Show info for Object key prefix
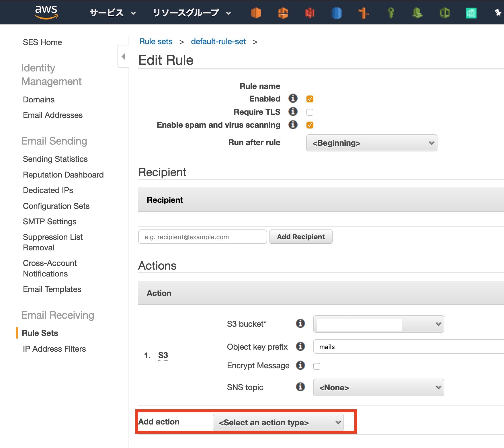 [300, 346]
